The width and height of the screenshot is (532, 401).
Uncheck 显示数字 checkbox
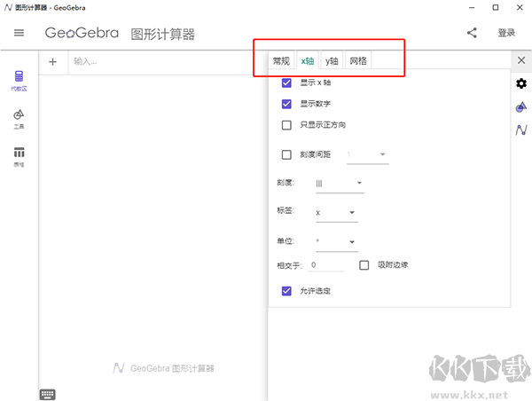pyautogui.click(x=286, y=104)
